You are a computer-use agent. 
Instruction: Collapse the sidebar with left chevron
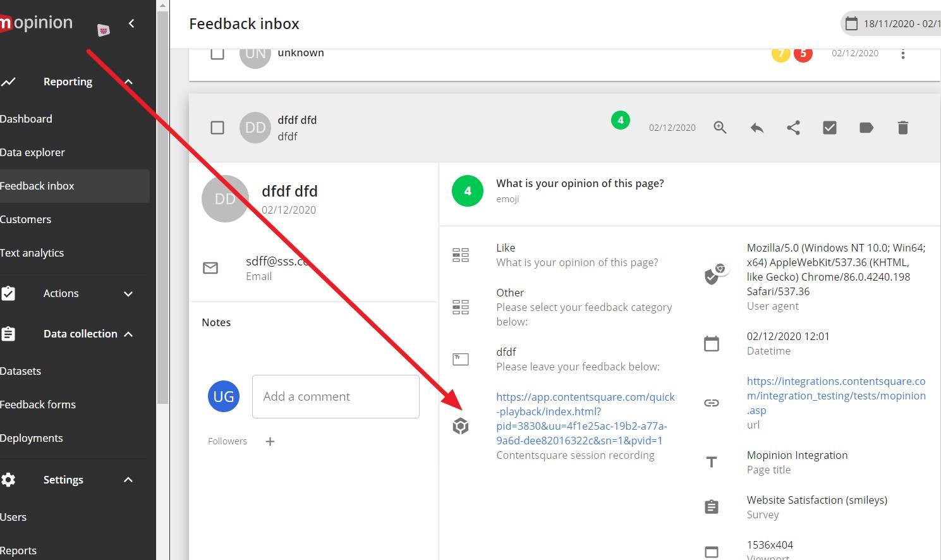[131, 23]
